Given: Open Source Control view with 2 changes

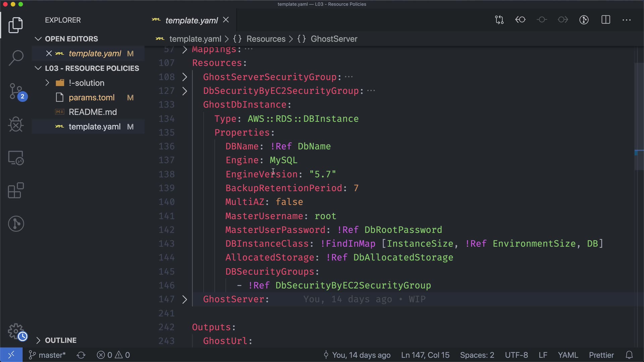Looking at the screenshot, I should pyautogui.click(x=16, y=91).
